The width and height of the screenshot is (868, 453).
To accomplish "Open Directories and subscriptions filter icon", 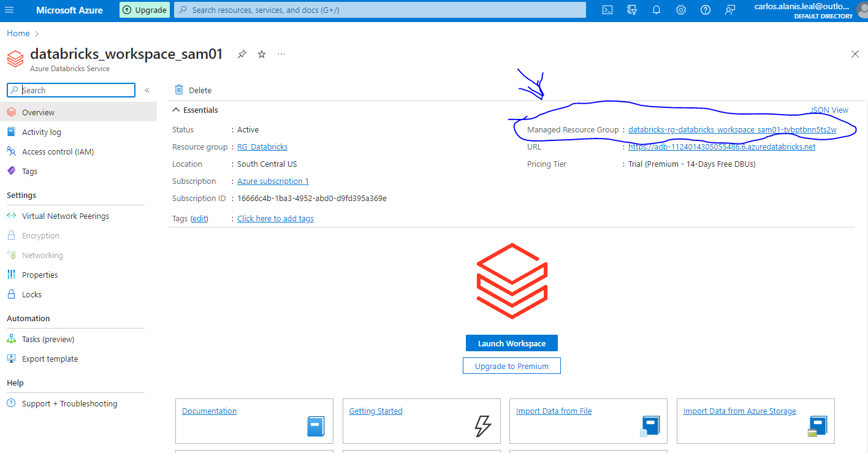I will 632,10.
